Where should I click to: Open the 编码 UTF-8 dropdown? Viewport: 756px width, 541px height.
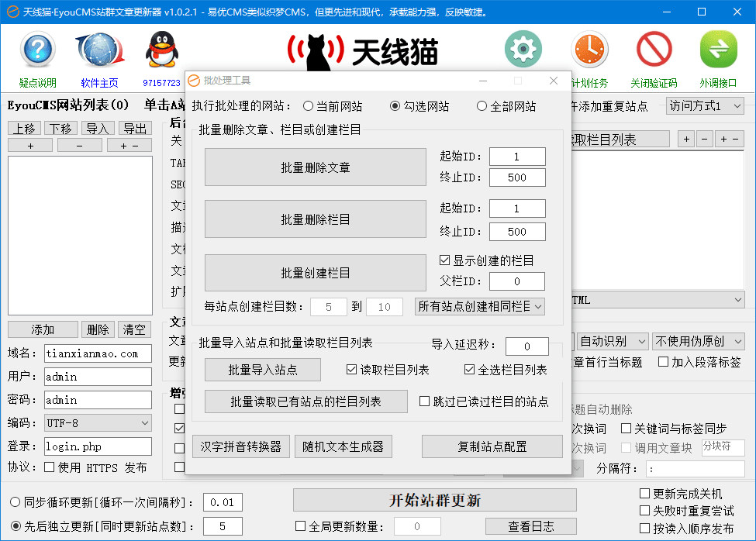(98, 423)
